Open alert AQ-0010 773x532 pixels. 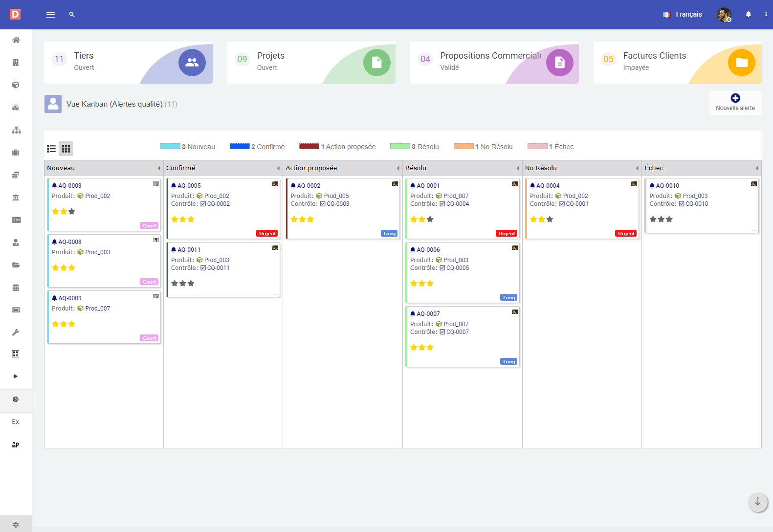pyautogui.click(x=667, y=186)
